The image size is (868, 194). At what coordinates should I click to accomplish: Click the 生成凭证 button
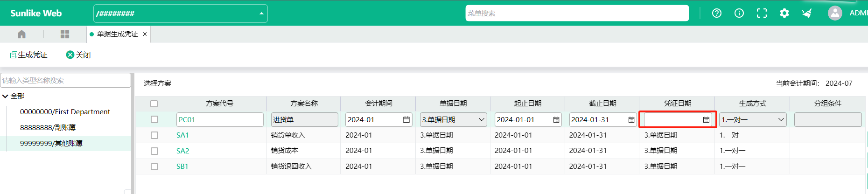pyautogui.click(x=28, y=55)
